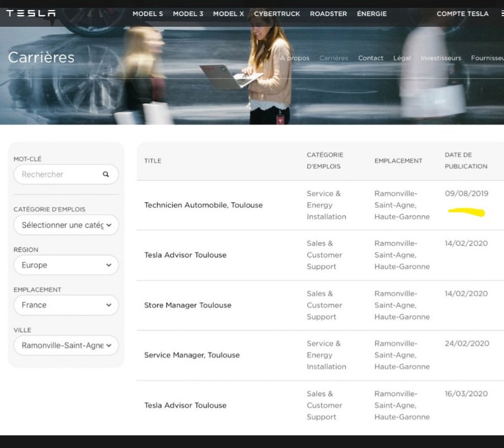
Task: Open Technicien Automobile, Toulouse job listing
Action: 203,205
